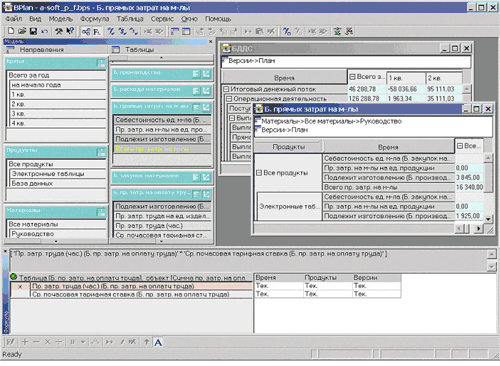Viewport: 500px width, 366px height.
Task: Open the Окно menu
Action: pyautogui.click(x=189, y=19)
